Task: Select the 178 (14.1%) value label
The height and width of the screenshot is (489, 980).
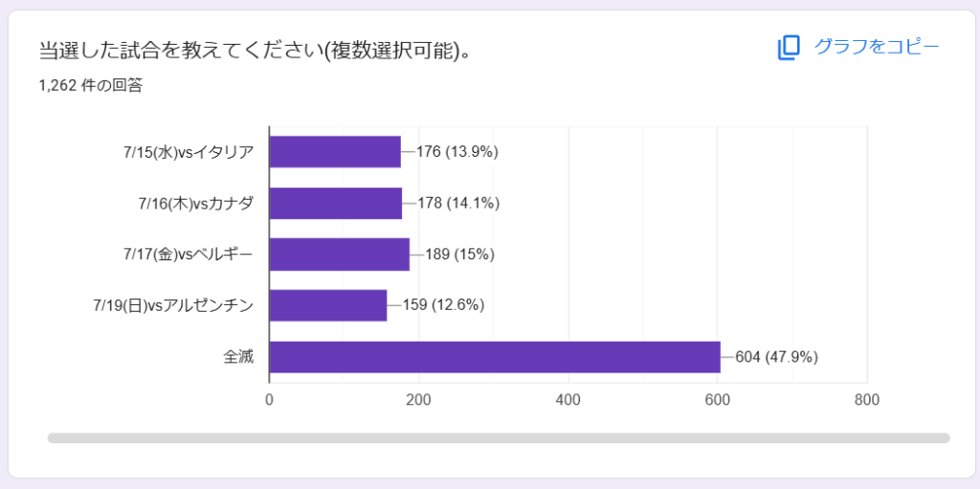Action: click(x=458, y=203)
